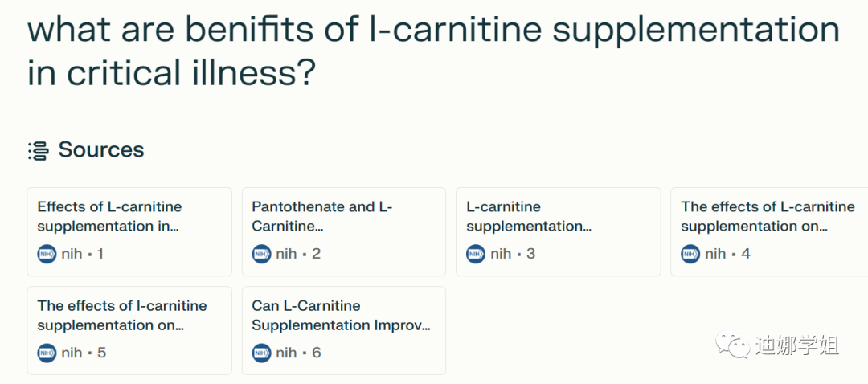This screenshot has width=868, height=384.
Task: Open 'Pantothenate and L-Carnitine' source card
Action: point(343,217)
